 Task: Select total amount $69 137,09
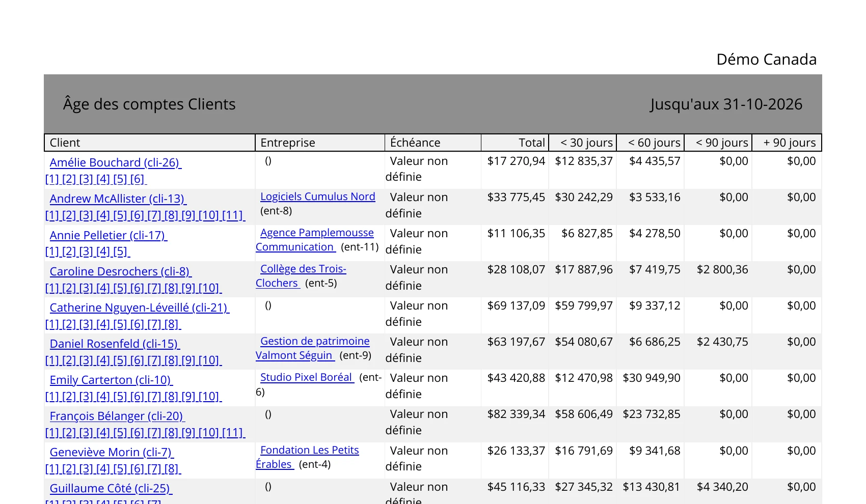click(516, 305)
